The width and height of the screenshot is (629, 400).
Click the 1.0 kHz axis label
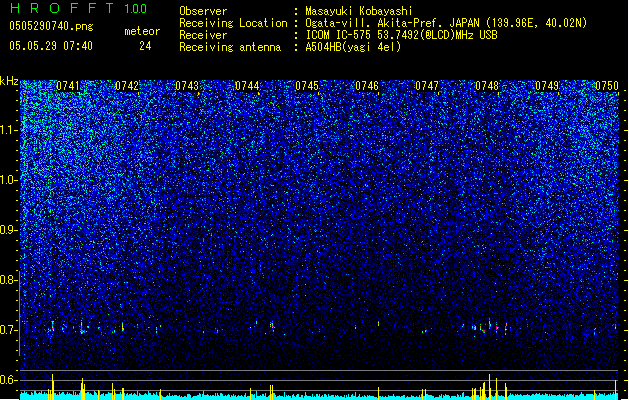coord(9,180)
